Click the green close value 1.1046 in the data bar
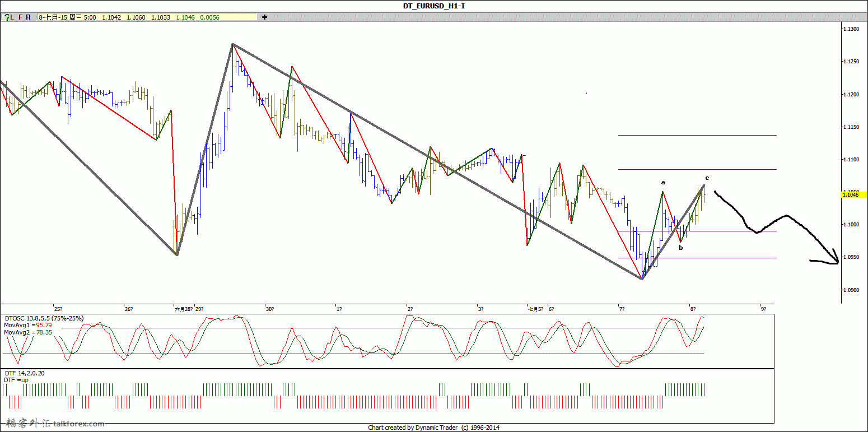The image size is (868, 432). 185,17
